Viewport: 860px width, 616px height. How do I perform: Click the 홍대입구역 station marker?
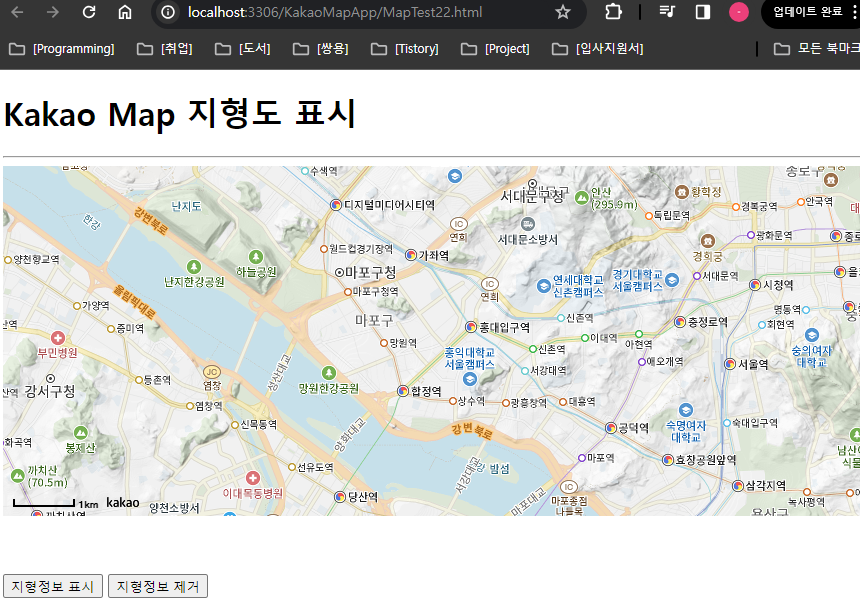471,327
